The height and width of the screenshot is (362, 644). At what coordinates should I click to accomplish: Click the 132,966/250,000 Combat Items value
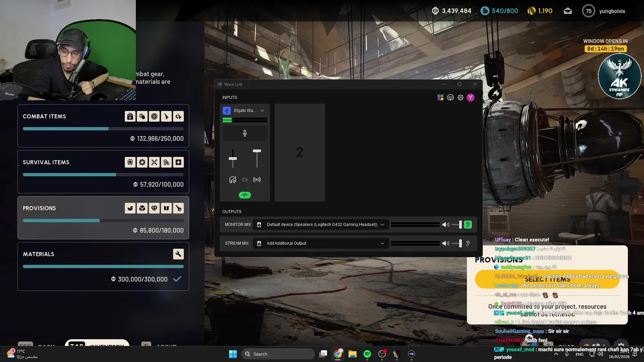[160, 139]
